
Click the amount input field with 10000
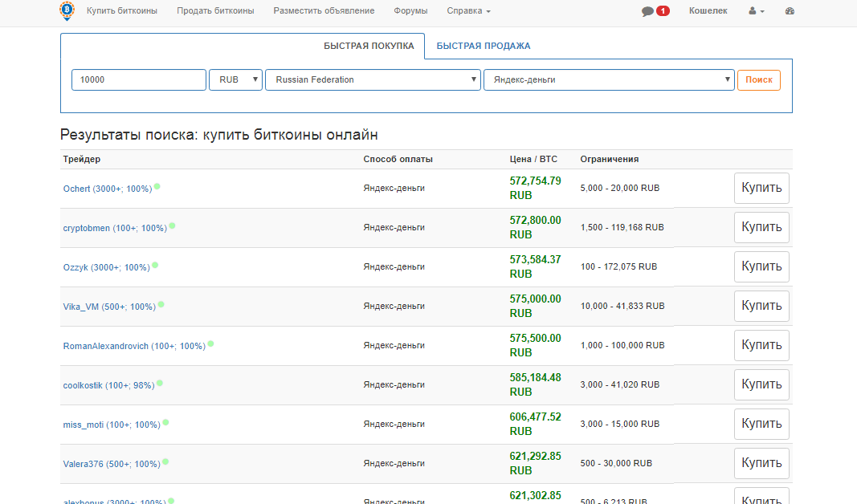point(139,80)
